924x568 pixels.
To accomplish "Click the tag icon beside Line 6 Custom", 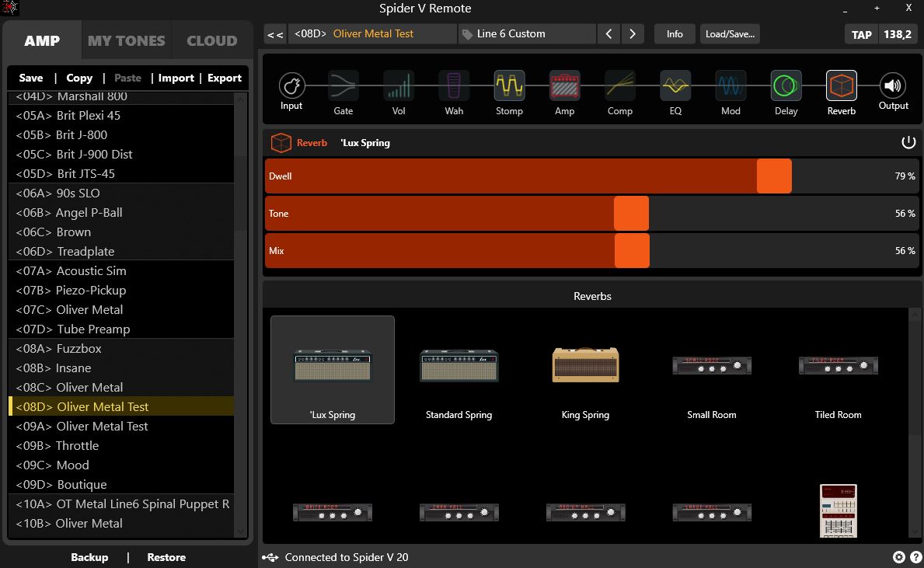I will coord(467,34).
